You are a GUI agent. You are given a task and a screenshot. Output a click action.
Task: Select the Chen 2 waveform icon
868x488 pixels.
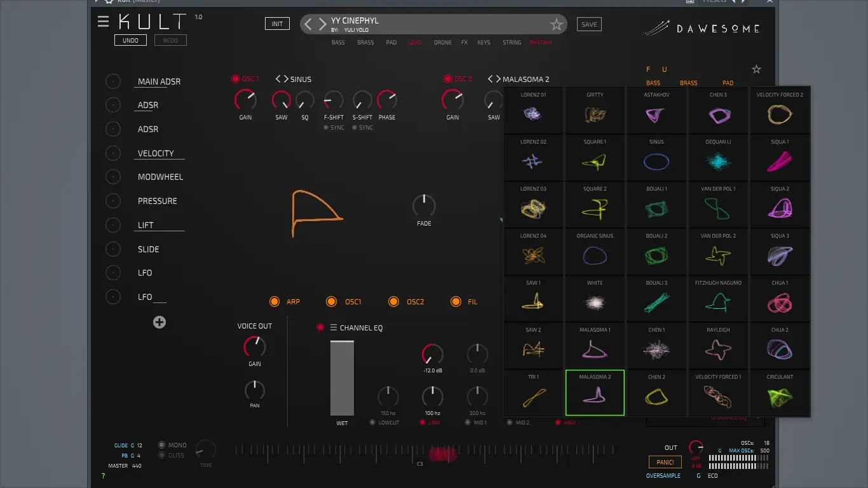pos(656,397)
